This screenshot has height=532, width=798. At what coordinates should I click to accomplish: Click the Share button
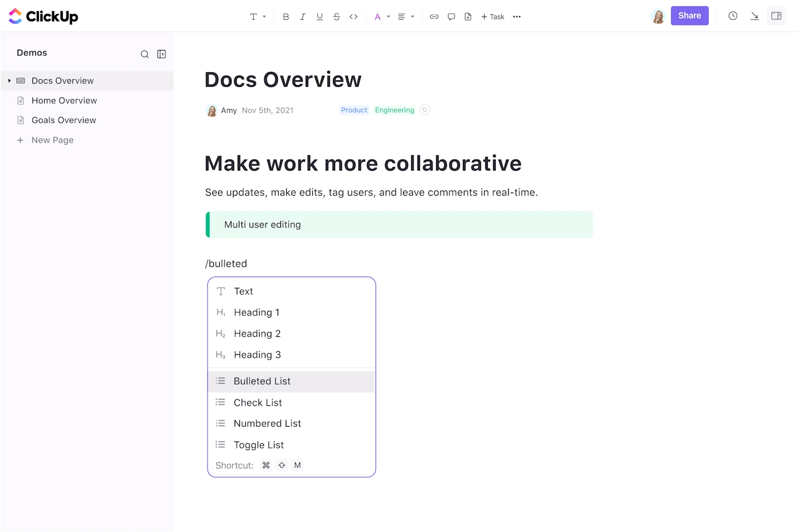point(689,15)
